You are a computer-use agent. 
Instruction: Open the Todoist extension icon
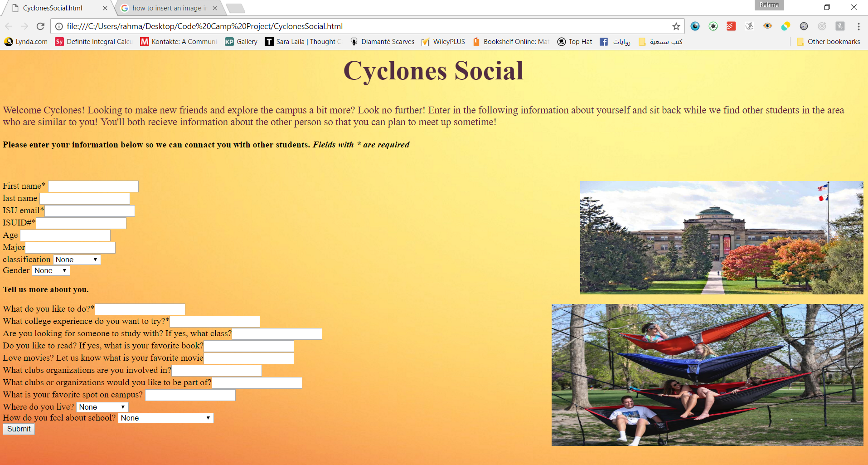[x=731, y=26]
